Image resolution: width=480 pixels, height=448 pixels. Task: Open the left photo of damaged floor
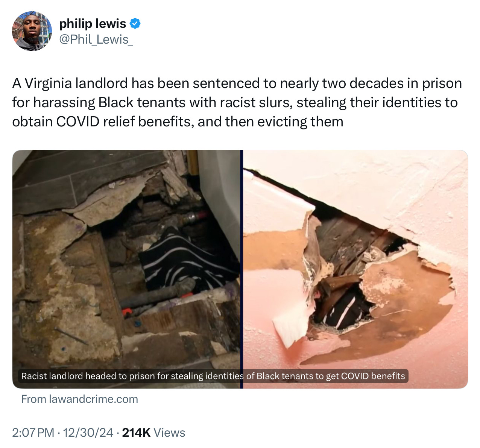(x=126, y=269)
